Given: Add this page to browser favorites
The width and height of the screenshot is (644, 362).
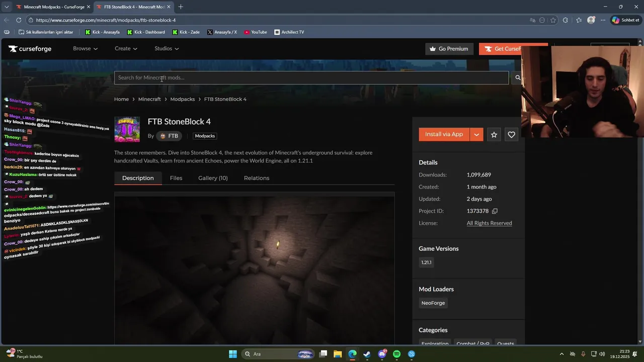Looking at the screenshot, I should point(553,20).
